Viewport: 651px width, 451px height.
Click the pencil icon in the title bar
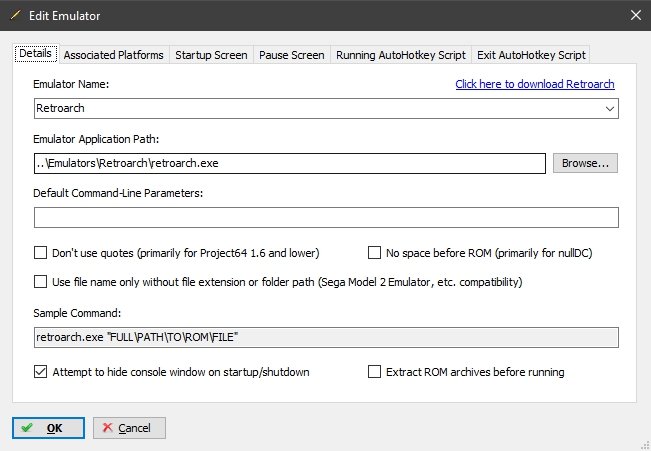click(x=15, y=15)
